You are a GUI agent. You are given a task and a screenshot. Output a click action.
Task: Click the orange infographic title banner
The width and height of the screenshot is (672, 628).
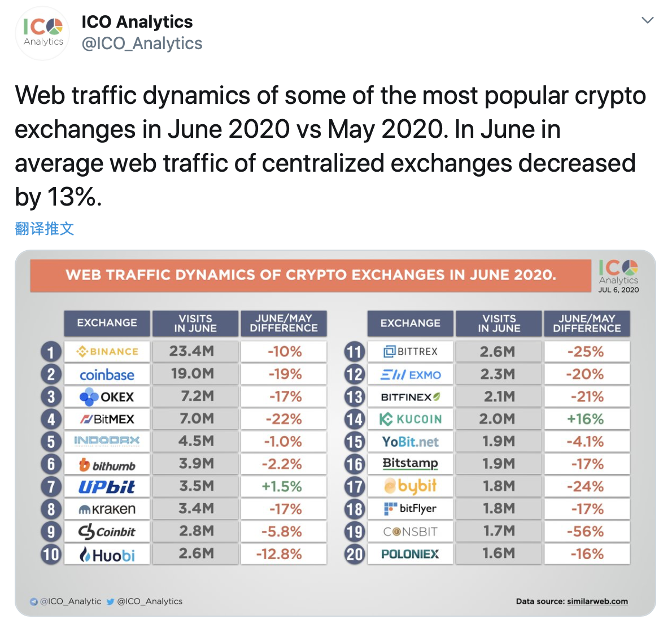coord(311,276)
